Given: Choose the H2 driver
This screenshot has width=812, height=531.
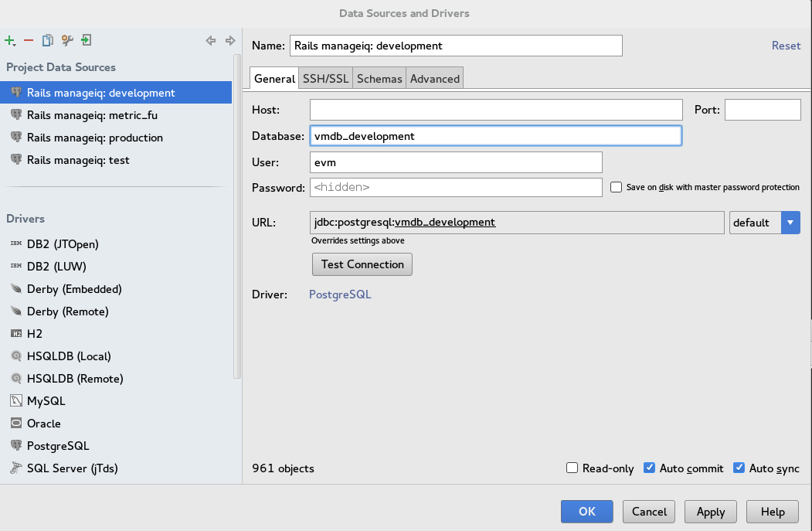Looking at the screenshot, I should coord(116,334).
